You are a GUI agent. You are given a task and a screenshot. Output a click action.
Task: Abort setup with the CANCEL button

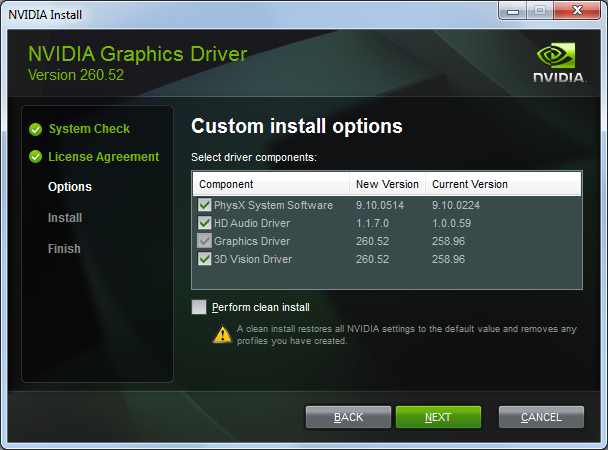pyautogui.click(x=541, y=417)
